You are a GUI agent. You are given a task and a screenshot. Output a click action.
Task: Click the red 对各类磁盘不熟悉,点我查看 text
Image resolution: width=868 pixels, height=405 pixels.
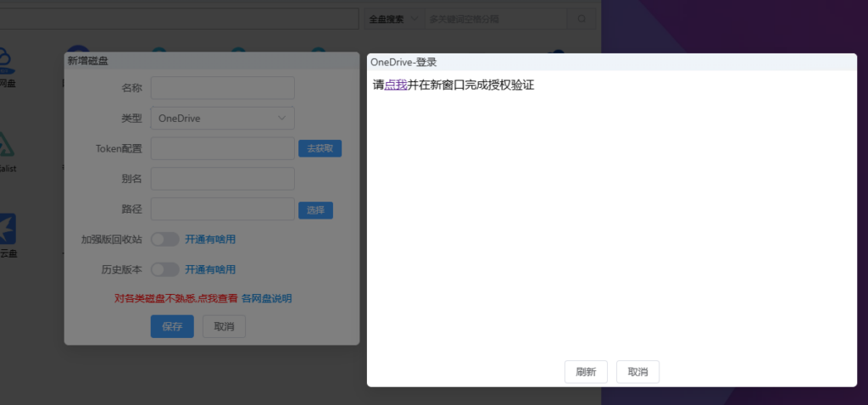(x=176, y=299)
